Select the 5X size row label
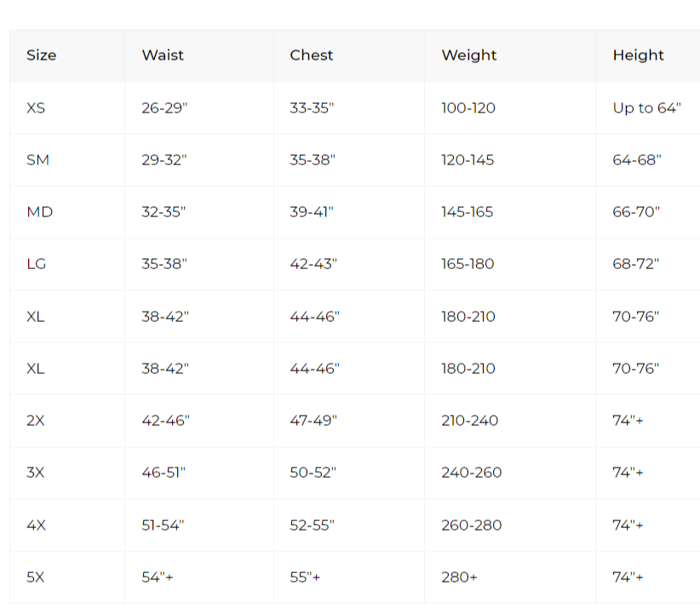This screenshot has width=700, height=608. point(36,577)
